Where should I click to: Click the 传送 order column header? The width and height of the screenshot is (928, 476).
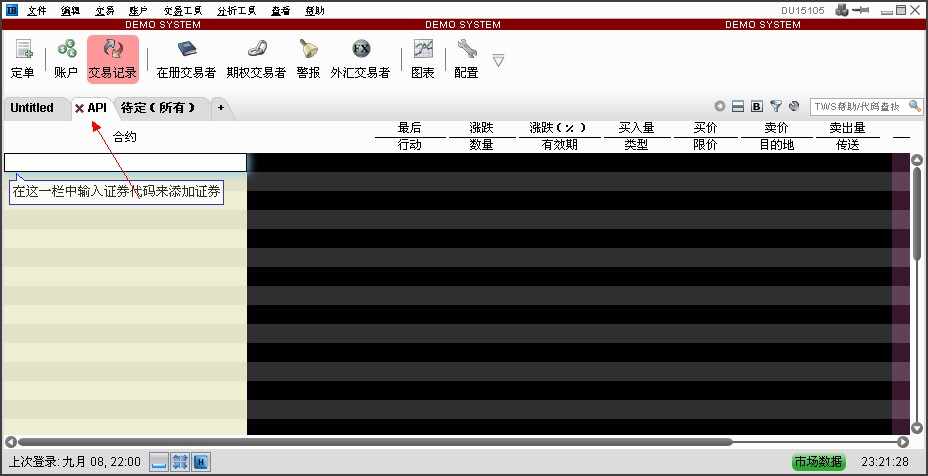[x=848, y=145]
